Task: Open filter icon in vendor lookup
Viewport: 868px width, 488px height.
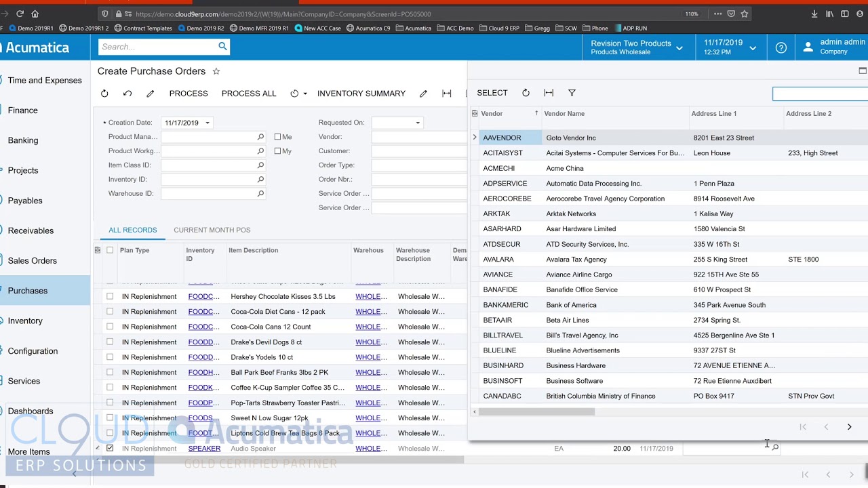Action: coord(572,93)
